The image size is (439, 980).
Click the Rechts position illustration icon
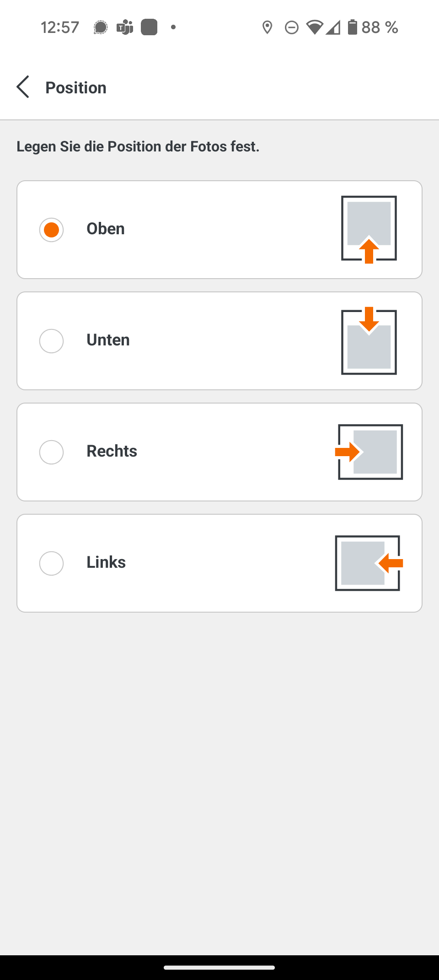pyautogui.click(x=369, y=452)
